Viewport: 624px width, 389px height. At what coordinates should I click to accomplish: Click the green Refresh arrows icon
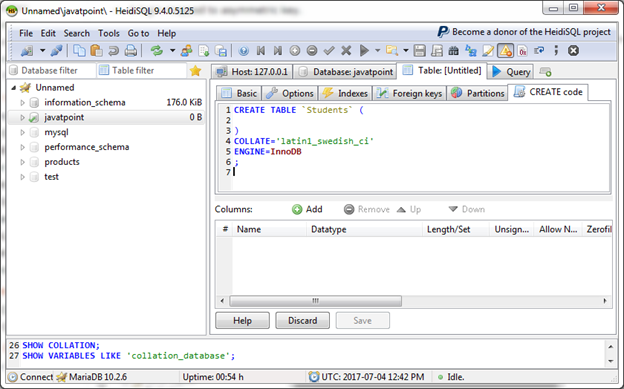(156, 51)
